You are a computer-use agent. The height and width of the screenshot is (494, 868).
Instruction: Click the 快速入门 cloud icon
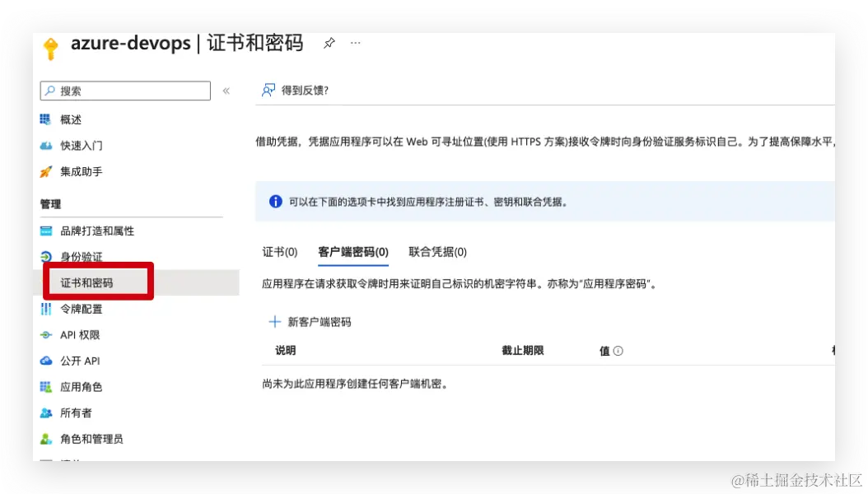46,146
